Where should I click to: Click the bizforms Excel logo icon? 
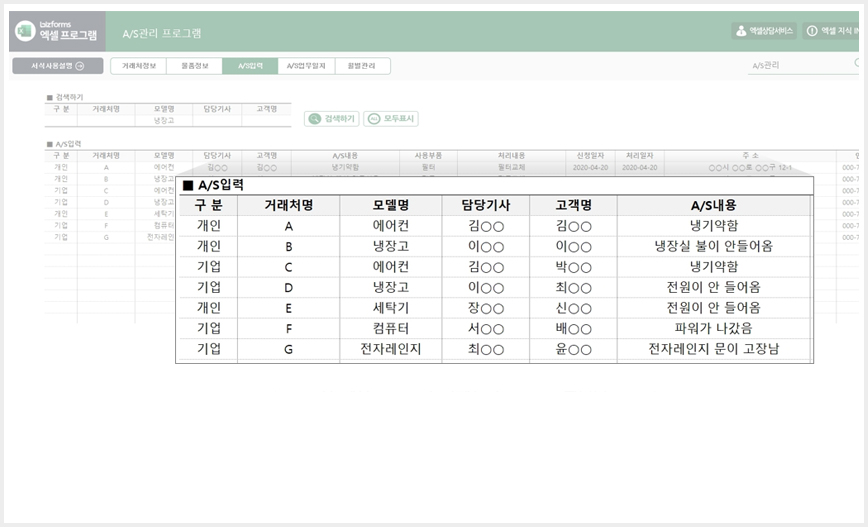[25, 31]
